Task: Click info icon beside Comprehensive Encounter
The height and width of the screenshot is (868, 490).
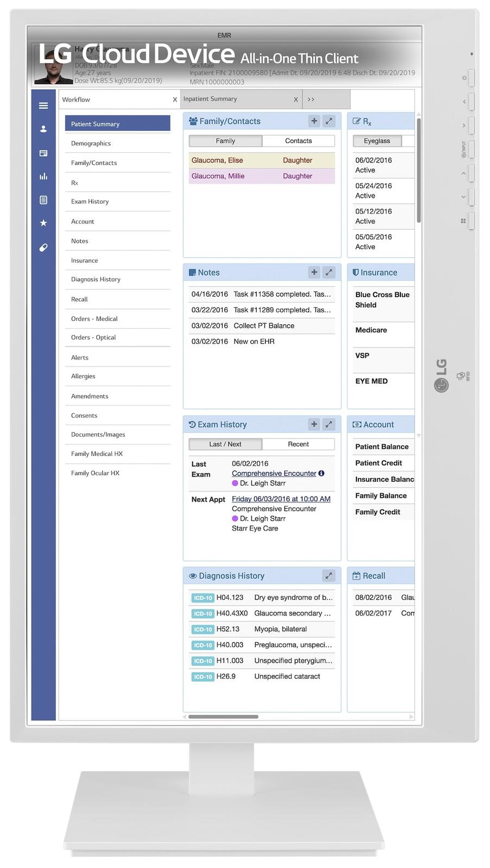Action: (x=322, y=473)
